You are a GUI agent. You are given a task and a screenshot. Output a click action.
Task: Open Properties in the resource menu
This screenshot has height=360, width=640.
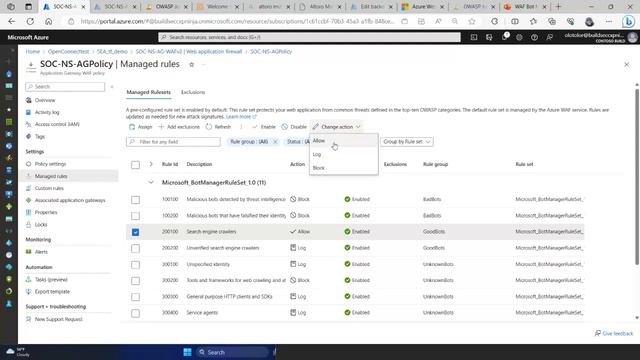[46, 212]
